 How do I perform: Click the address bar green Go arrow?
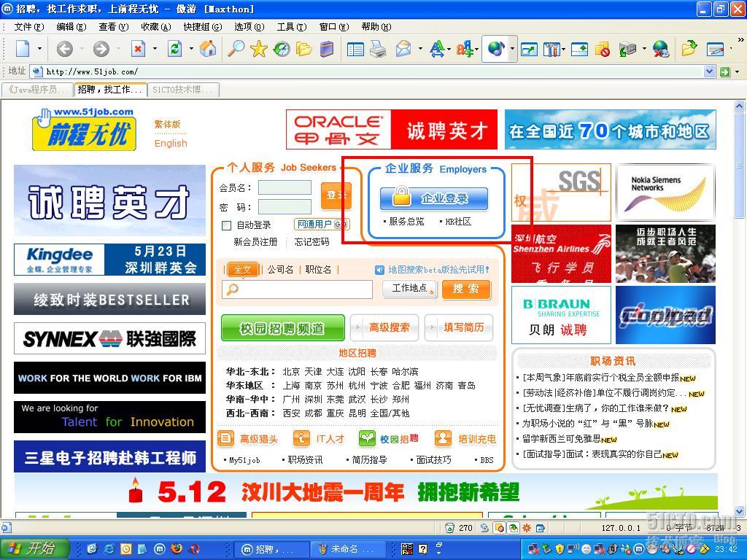[725, 72]
